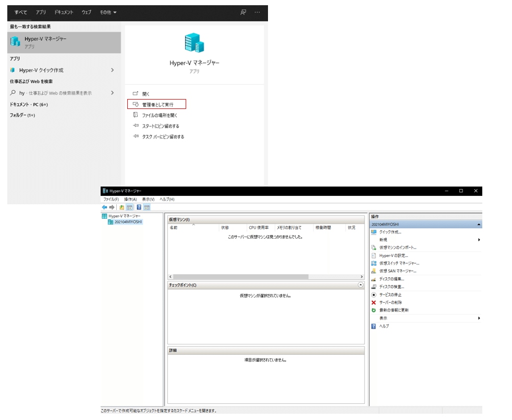512x420 pixels.
Task: Sort by メモリの割り当て column header
Action: [x=294, y=228]
